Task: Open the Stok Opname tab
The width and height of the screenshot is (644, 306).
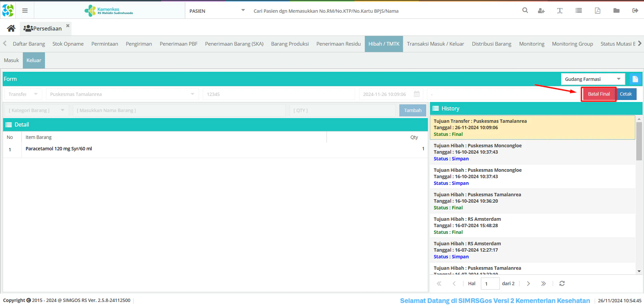Action: [68, 44]
